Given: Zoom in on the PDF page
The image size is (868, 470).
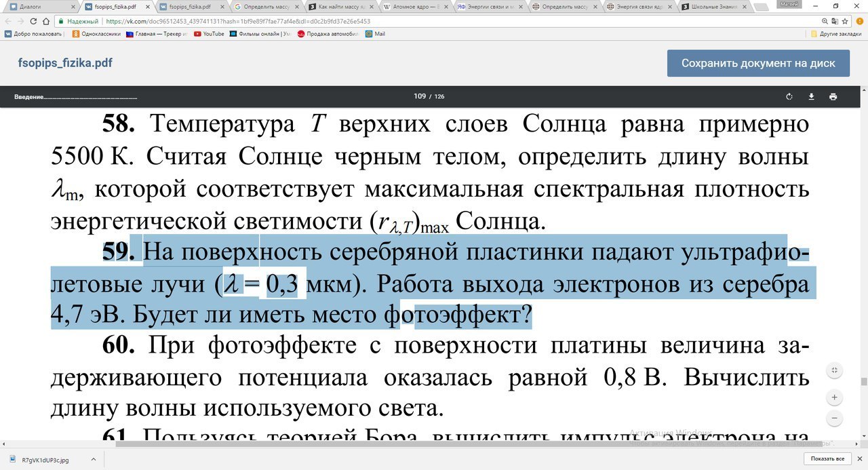Looking at the screenshot, I should pyautogui.click(x=835, y=397).
